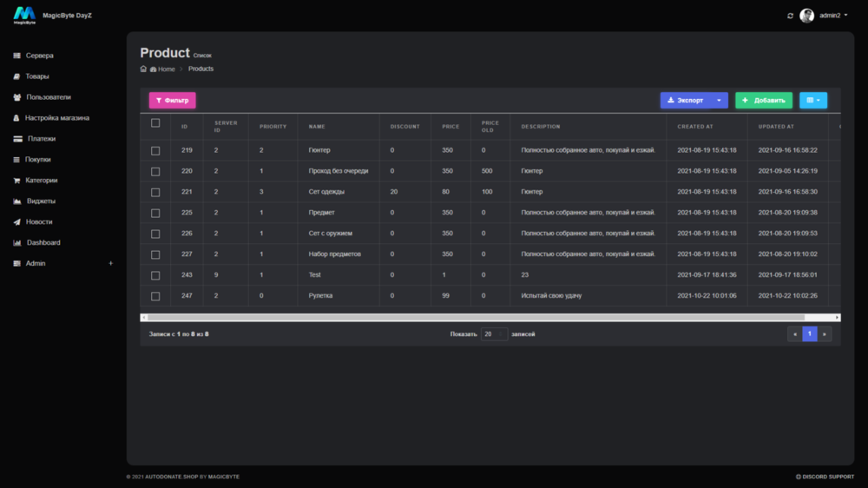Click the MagicByte logo icon
868x488 pixels.
(24, 15)
